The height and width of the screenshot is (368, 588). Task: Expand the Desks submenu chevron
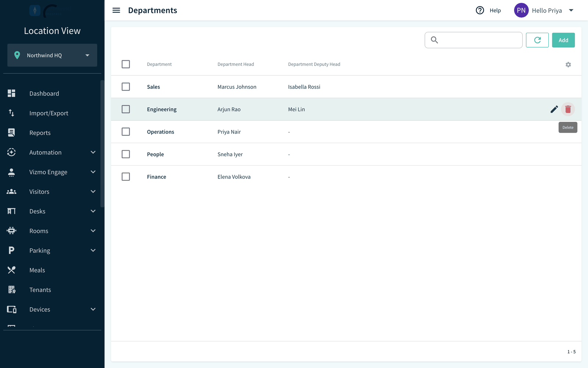point(93,211)
